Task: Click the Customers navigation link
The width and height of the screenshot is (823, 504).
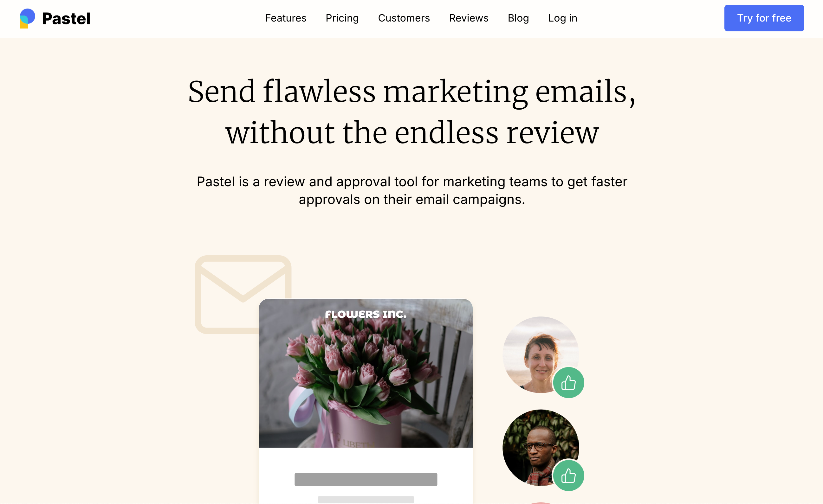Action: pos(404,18)
